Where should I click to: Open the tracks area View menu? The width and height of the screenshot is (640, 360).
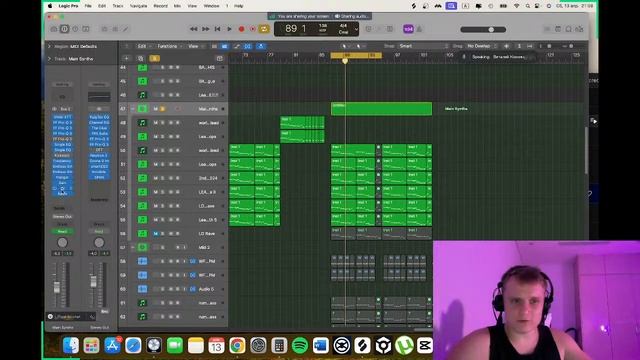pos(195,46)
